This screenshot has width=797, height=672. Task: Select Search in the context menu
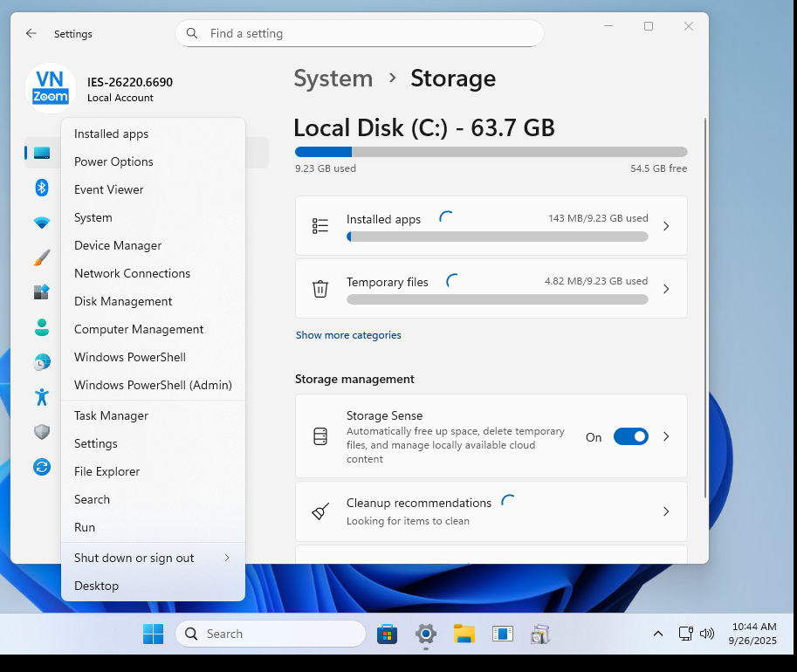click(x=153, y=500)
